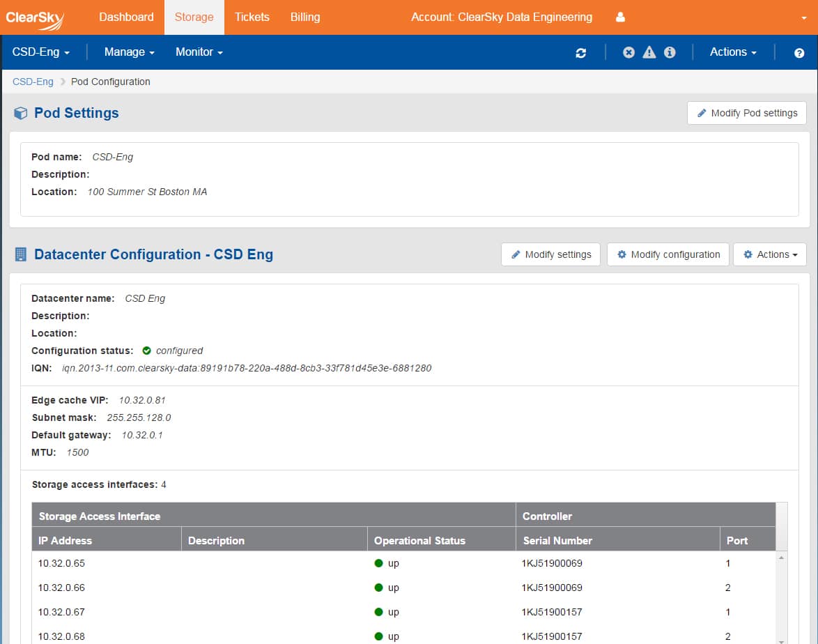818x644 pixels.
Task: Click the green status dot for 10.32.0.65
Action: pos(379,563)
